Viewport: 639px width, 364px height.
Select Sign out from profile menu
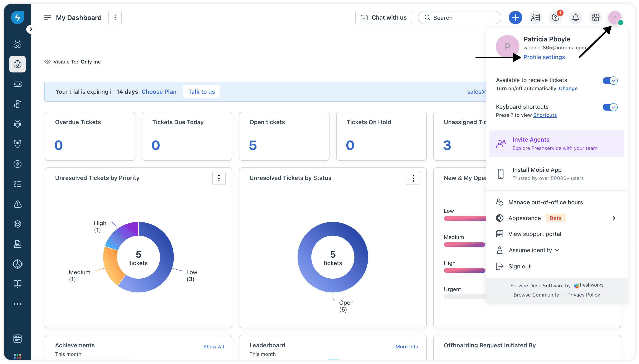519,267
